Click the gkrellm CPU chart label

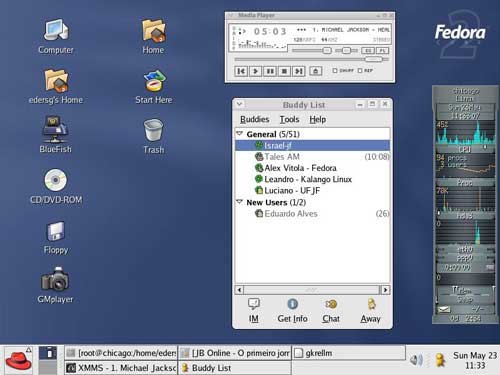pos(465,149)
